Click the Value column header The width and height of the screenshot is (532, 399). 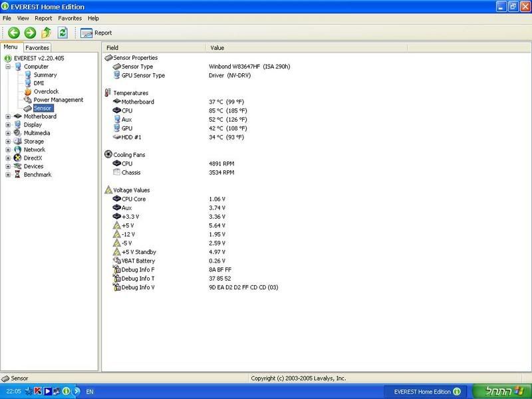click(x=307, y=48)
